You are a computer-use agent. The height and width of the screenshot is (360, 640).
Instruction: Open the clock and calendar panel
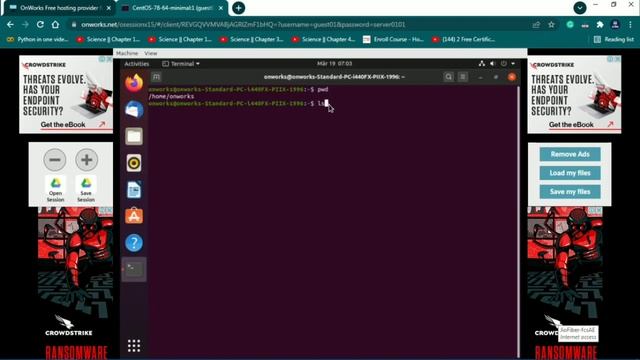coord(334,64)
